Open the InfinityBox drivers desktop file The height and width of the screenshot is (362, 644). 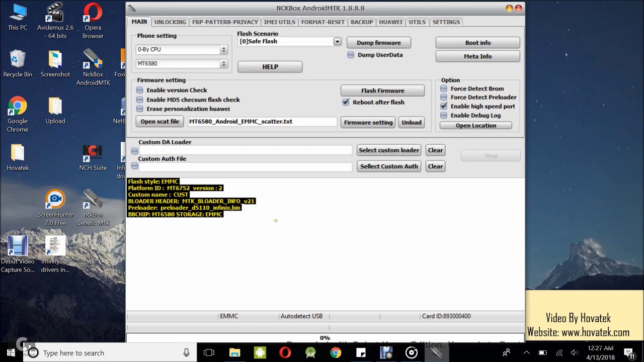point(55,254)
